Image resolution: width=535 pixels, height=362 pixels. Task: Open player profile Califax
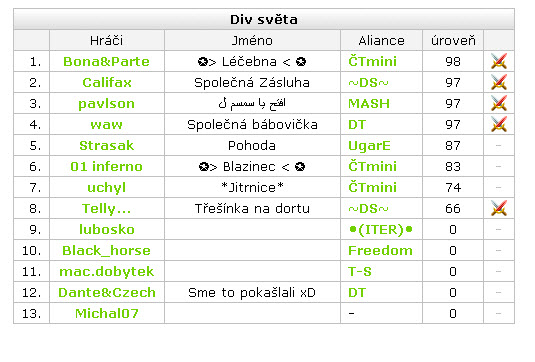(x=107, y=83)
